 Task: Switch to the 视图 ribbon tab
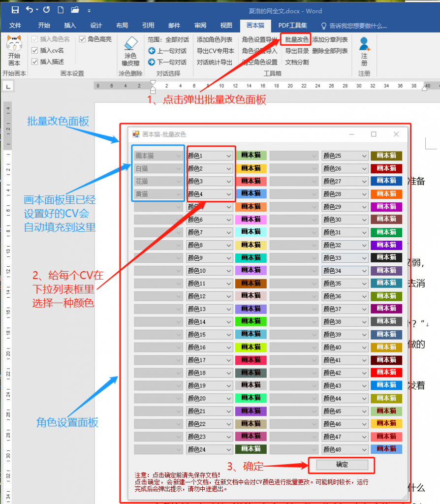click(226, 26)
